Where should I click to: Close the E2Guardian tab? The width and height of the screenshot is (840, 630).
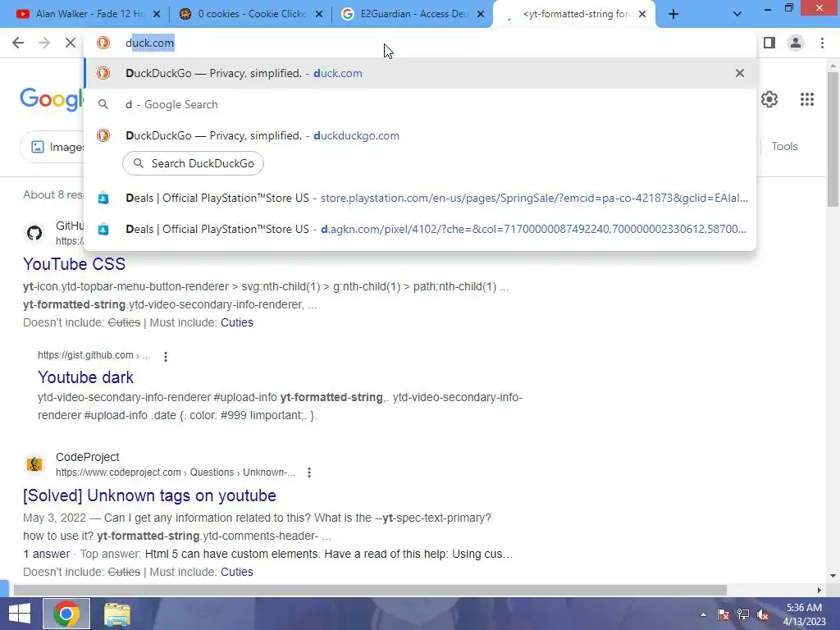point(481,15)
